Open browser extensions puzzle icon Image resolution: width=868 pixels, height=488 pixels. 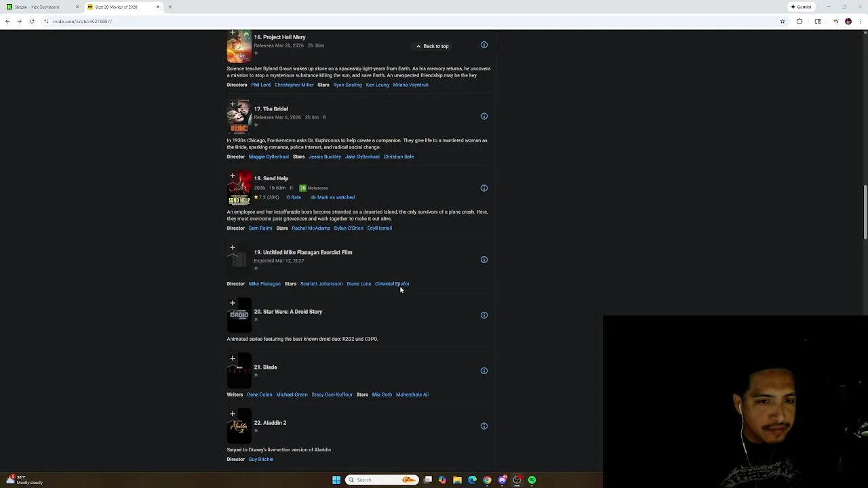[x=800, y=21]
